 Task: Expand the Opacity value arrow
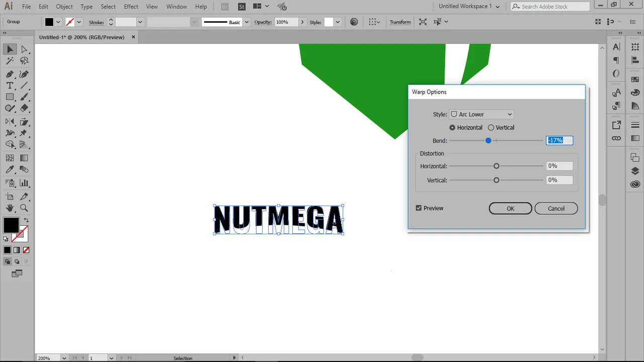[302, 22]
